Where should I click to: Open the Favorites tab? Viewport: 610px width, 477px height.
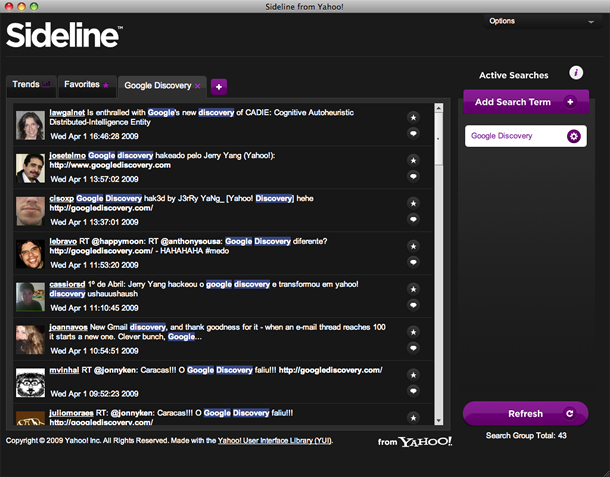pyautogui.click(x=85, y=85)
